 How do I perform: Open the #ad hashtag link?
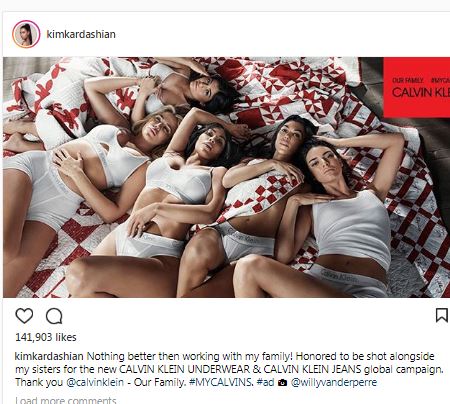click(x=265, y=382)
